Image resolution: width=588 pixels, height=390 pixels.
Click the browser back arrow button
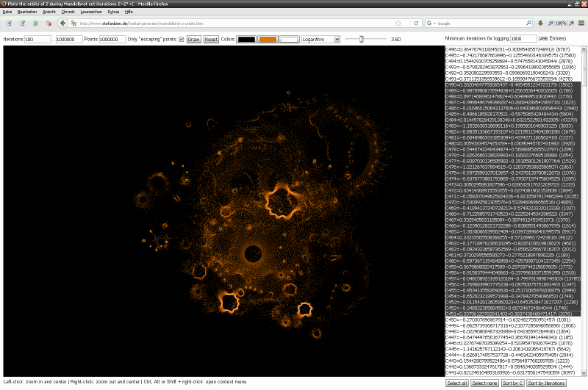tap(65, 24)
